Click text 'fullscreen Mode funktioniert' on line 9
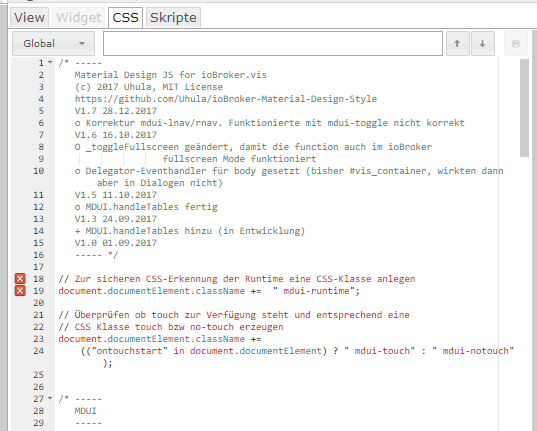Screen dimensions: 537x431 pos(239,159)
